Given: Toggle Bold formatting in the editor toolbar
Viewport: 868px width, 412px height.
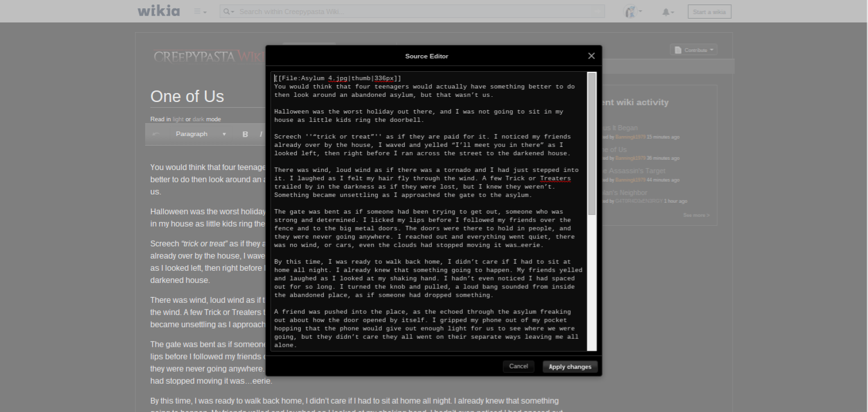Looking at the screenshot, I should [245, 134].
